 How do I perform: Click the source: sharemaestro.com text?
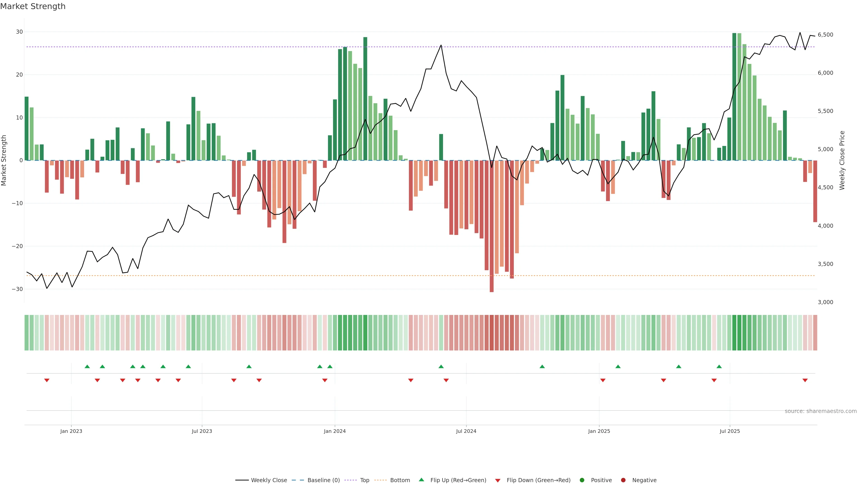821,411
